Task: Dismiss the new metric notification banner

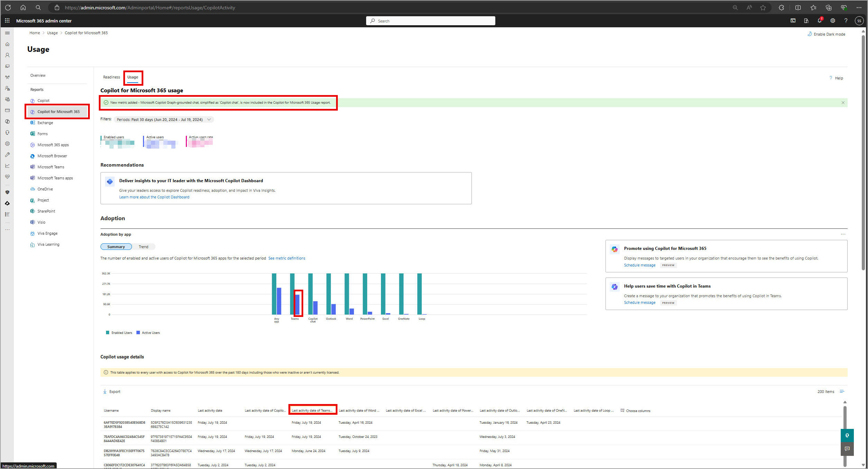Action: click(842, 102)
